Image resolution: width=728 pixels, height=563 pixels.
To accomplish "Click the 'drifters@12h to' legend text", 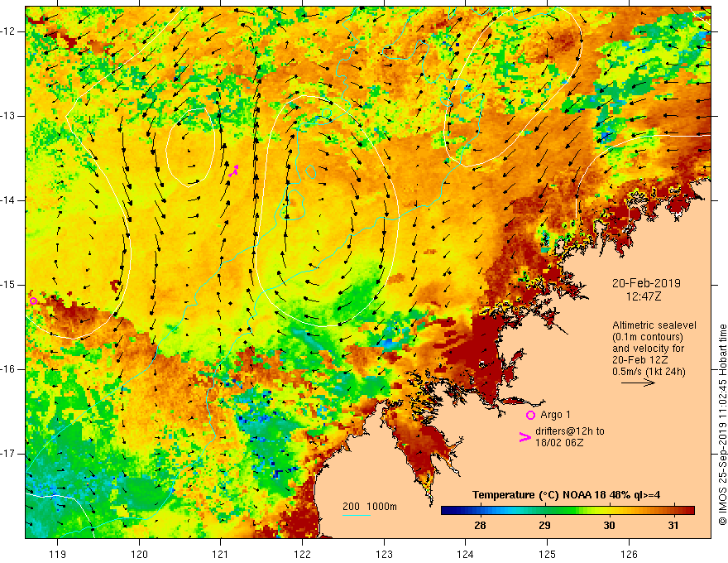I will tap(570, 431).
